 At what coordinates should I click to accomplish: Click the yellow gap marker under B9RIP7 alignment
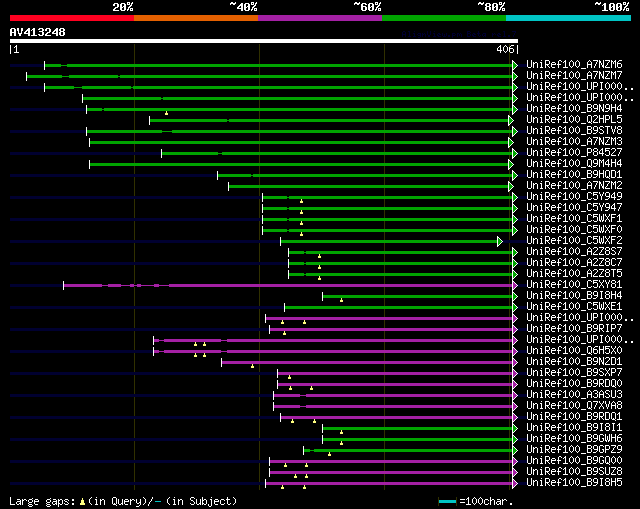pyautogui.click(x=284, y=333)
